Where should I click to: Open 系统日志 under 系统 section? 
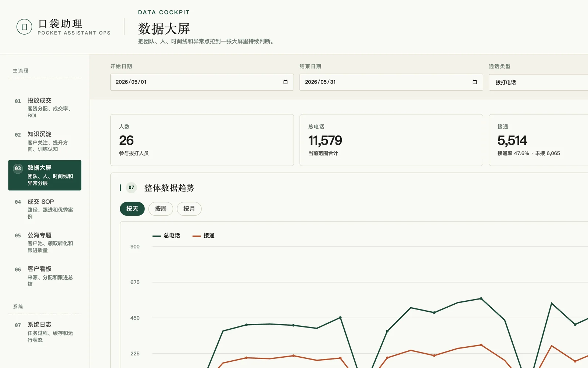pos(44,332)
